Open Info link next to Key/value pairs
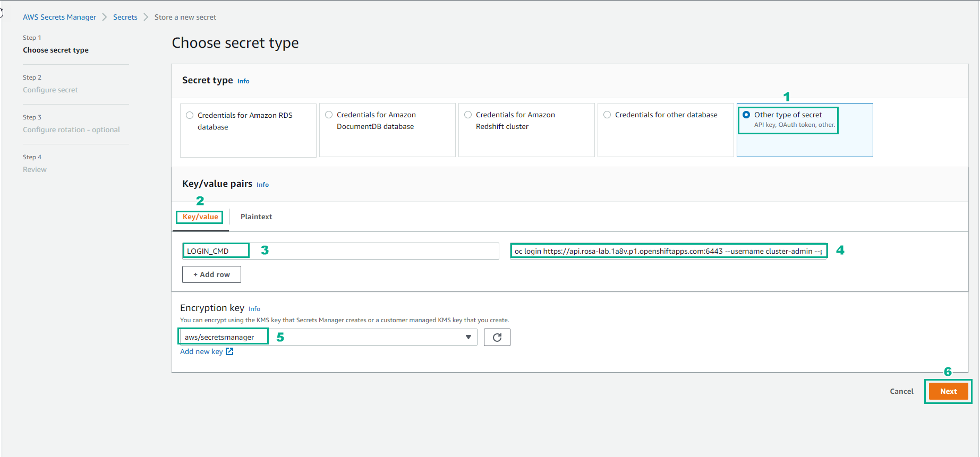 (262, 185)
